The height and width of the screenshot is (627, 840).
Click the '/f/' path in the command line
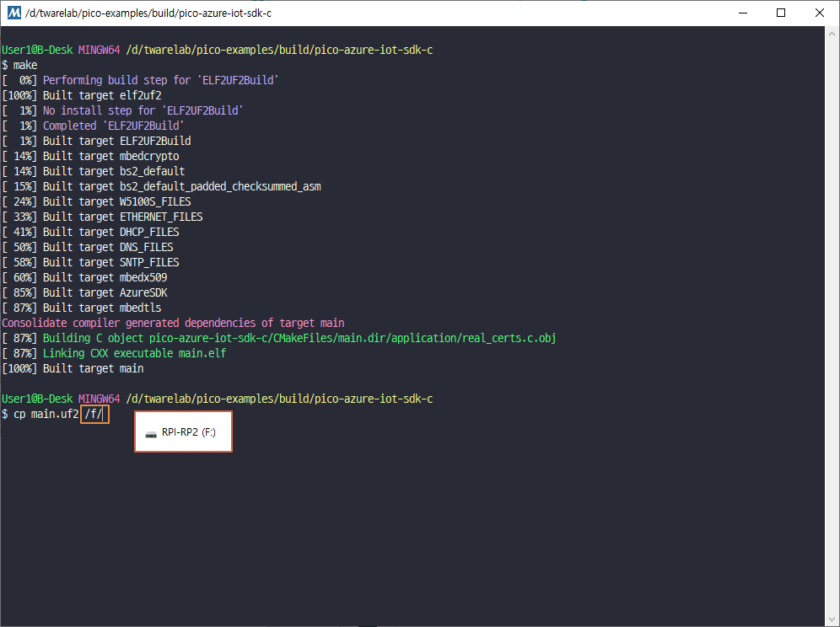pyautogui.click(x=94, y=414)
